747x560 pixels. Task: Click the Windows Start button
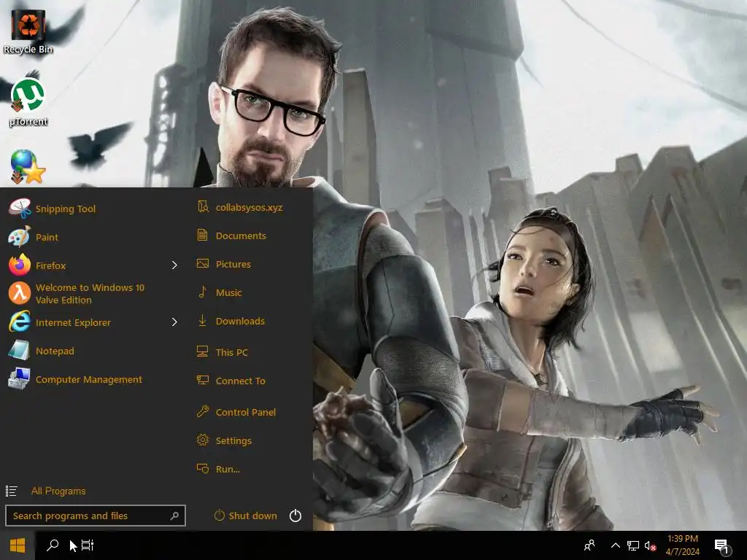tap(18, 545)
